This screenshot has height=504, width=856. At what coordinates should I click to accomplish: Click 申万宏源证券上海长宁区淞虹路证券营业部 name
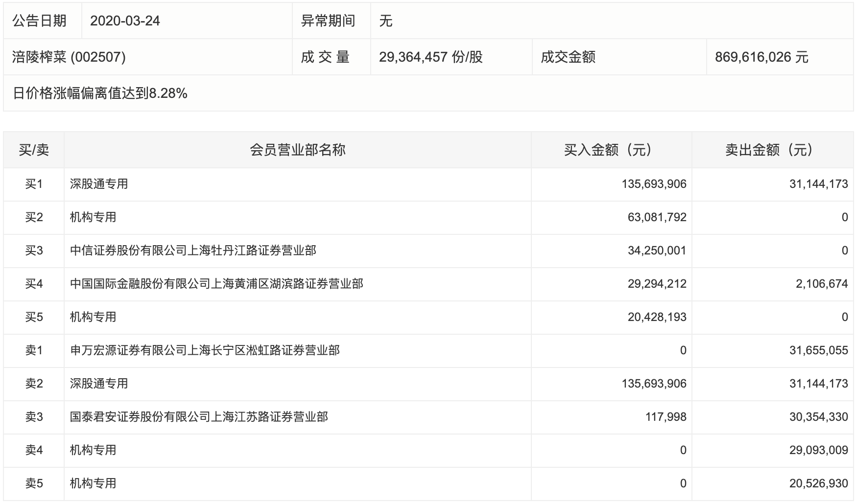[205, 350]
